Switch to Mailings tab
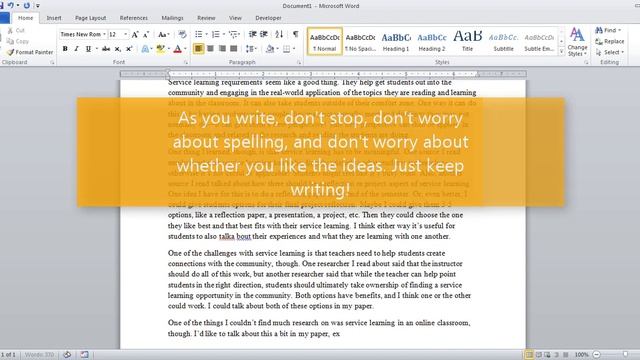 pyautogui.click(x=172, y=18)
